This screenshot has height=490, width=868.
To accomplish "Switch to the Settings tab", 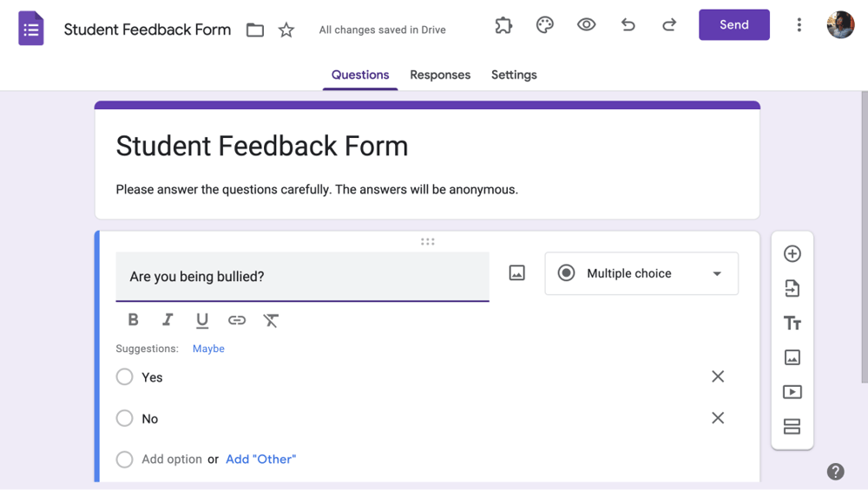I will click(x=514, y=75).
